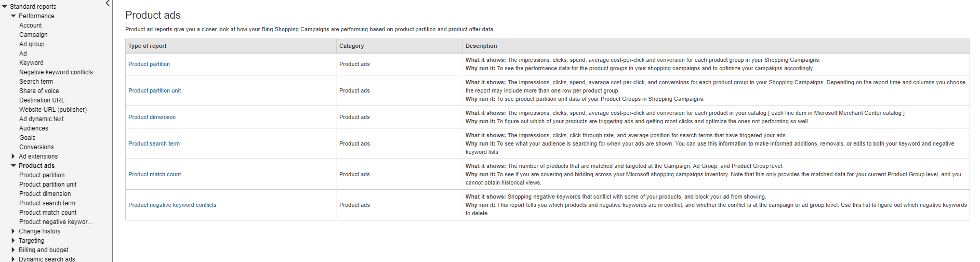Select Campaign report in sidebar
980x262 pixels.
(x=33, y=35)
